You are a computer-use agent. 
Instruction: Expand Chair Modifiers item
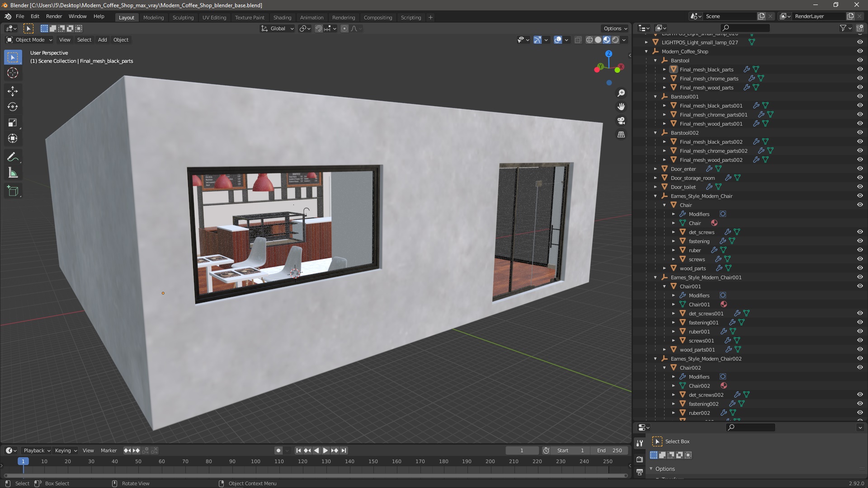point(674,214)
